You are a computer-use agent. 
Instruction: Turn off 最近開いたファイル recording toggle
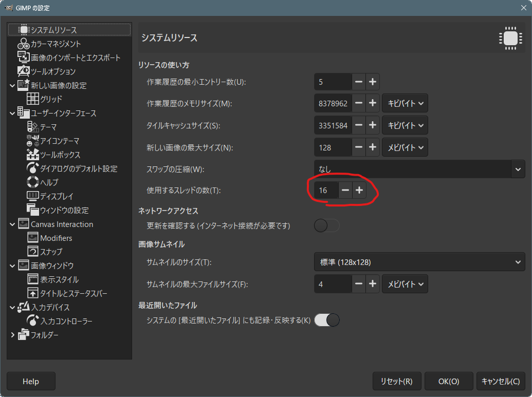[x=327, y=320]
